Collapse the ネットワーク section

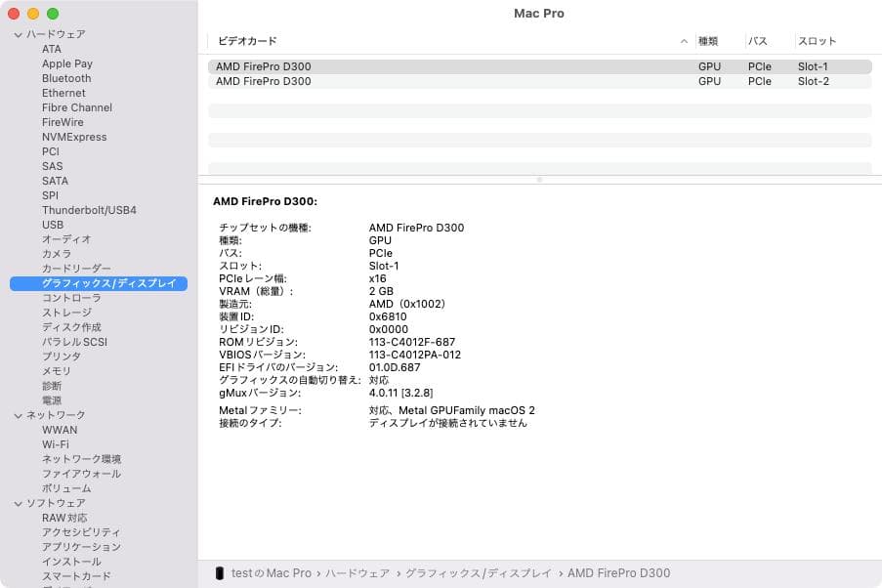[17, 414]
